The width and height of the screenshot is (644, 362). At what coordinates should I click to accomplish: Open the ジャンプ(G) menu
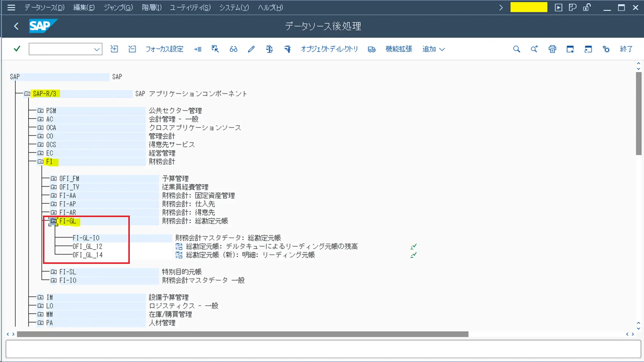click(x=118, y=8)
